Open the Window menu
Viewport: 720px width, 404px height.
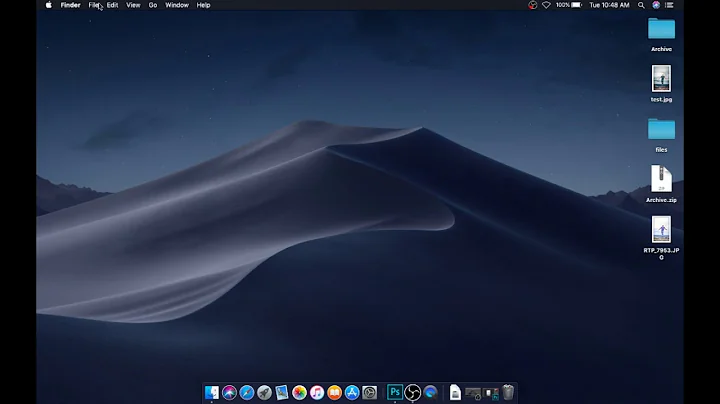pyautogui.click(x=177, y=5)
